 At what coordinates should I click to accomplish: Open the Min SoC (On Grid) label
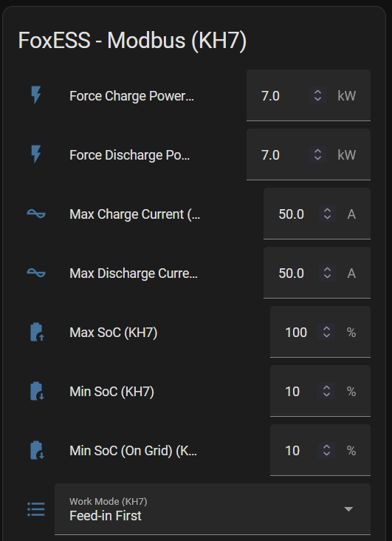coord(134,451)
